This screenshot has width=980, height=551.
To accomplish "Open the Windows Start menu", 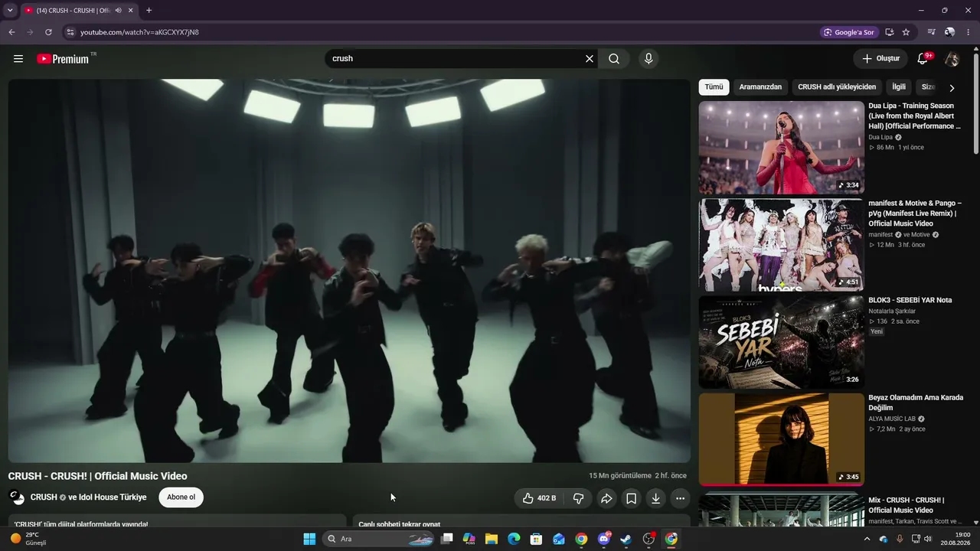I will click(x=309, y=539).
